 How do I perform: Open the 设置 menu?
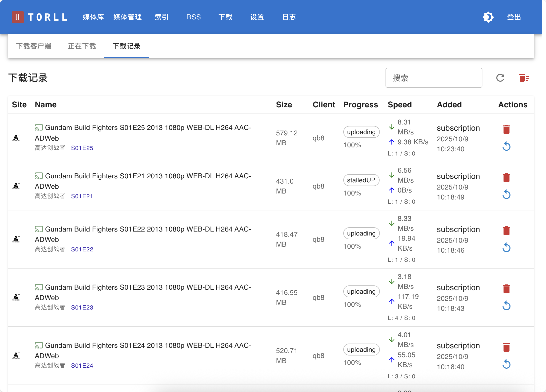257,17
